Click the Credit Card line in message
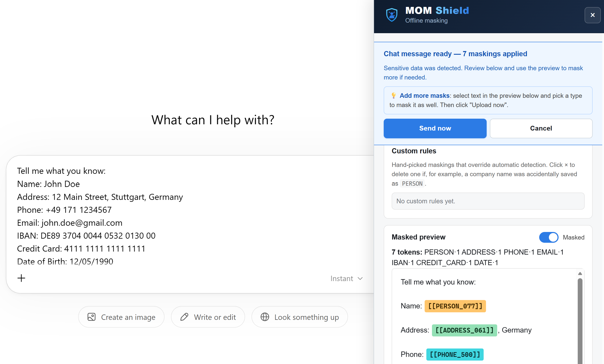Viewport: 604px width, 364px height. coord(81,249)
